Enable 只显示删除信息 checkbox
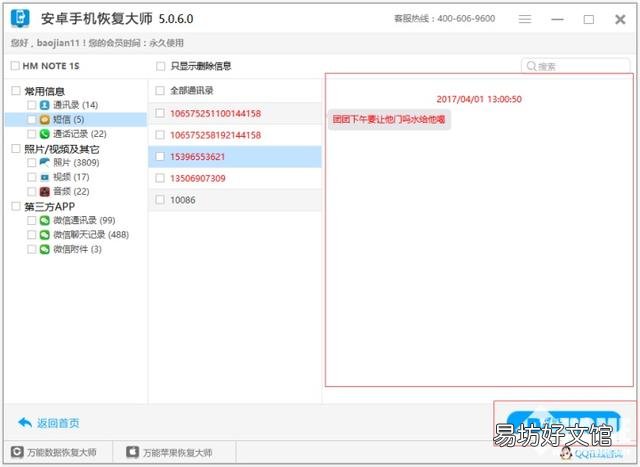Viewport: 640px width, 467px height. pyautogui.click(x=161, y=66)
